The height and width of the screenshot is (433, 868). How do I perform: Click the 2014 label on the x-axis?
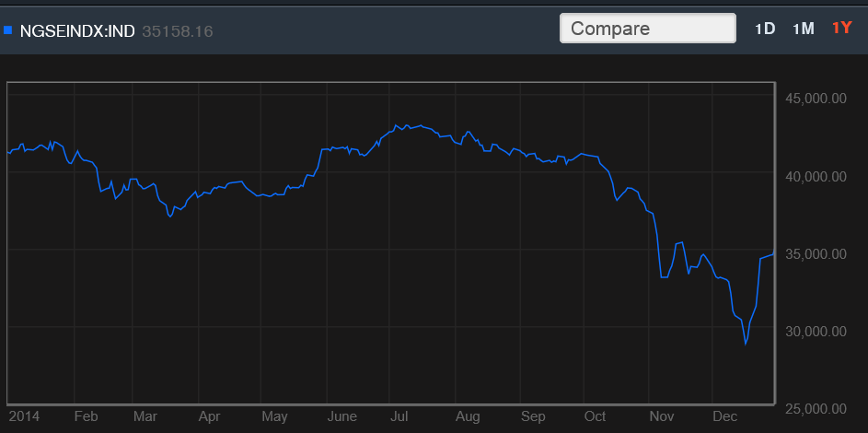24,416
